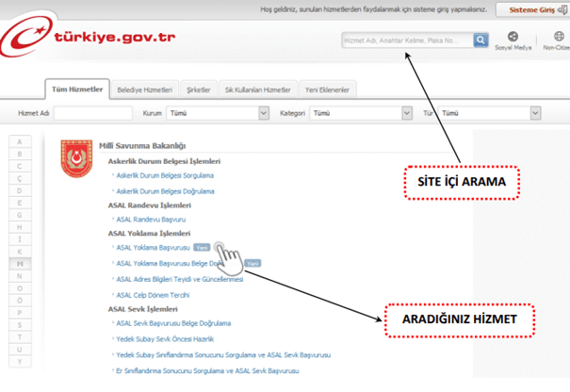Select the Tüm Hizmetler tab

tap(77, 90)
